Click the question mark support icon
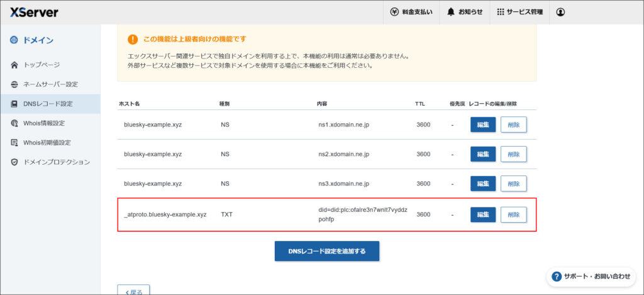Image resolution: width=644 pixels, height=295 pixels. 557,277
